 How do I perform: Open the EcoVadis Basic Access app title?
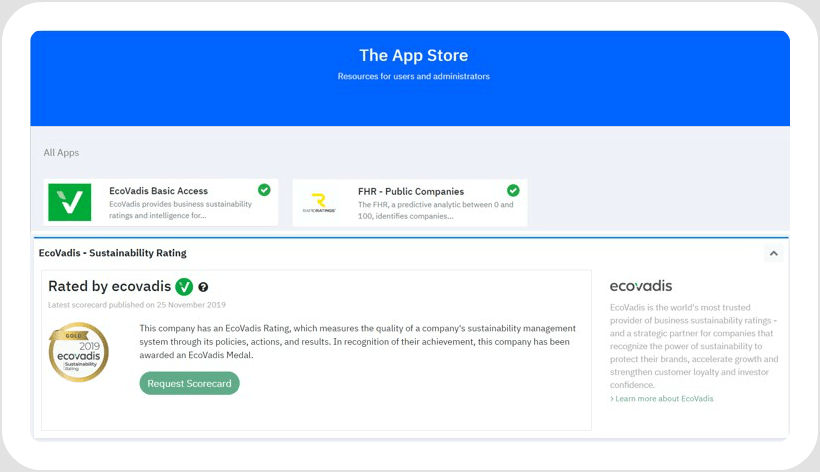point(158,191)
